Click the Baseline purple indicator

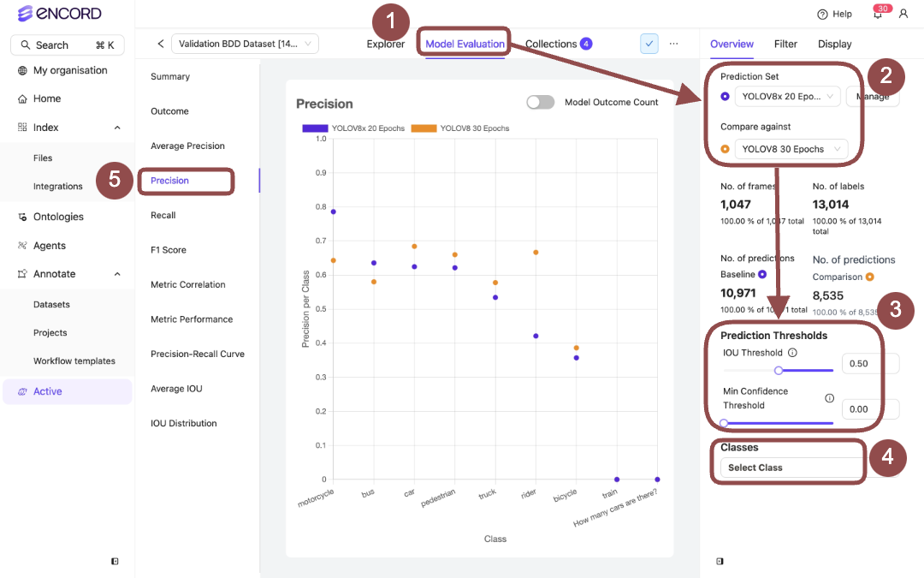coord(762,274)
